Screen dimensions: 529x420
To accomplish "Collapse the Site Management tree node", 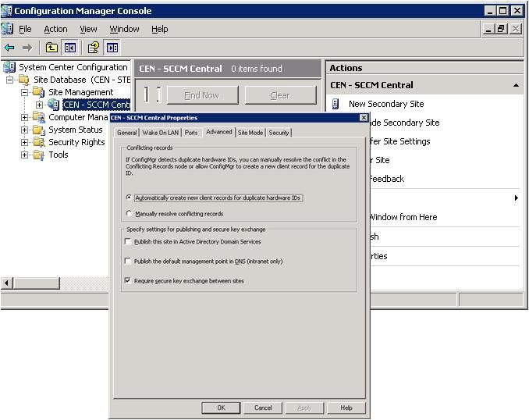I will click(25, 92).
